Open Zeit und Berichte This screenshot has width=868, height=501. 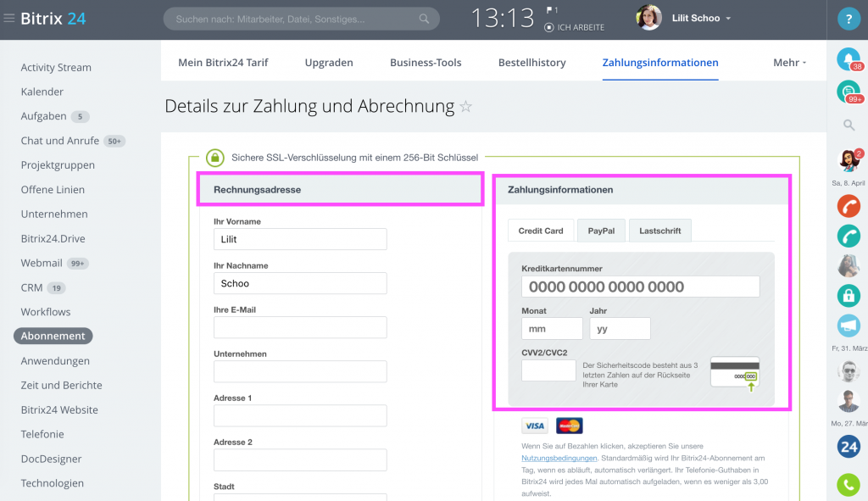pos(61,386)
